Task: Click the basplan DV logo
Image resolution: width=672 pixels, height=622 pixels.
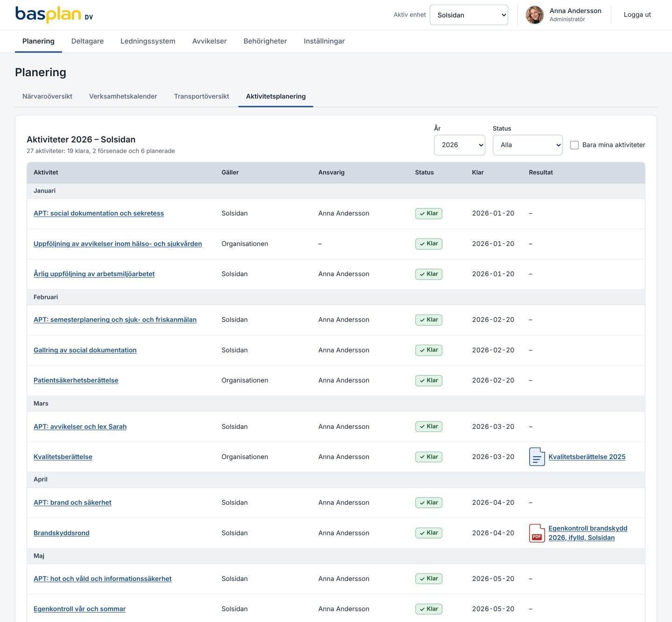Action: coord(54,15)
